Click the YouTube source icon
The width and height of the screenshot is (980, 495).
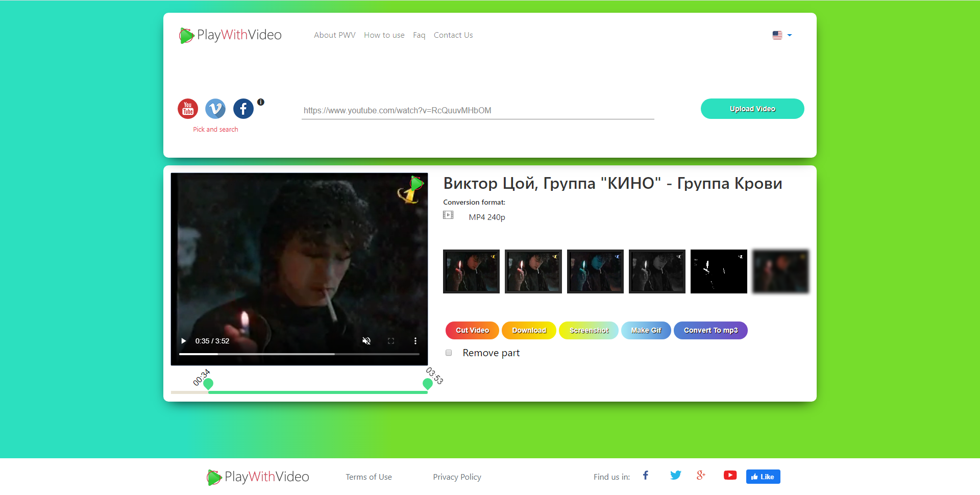pyautogui.click(x=188, y=109)
